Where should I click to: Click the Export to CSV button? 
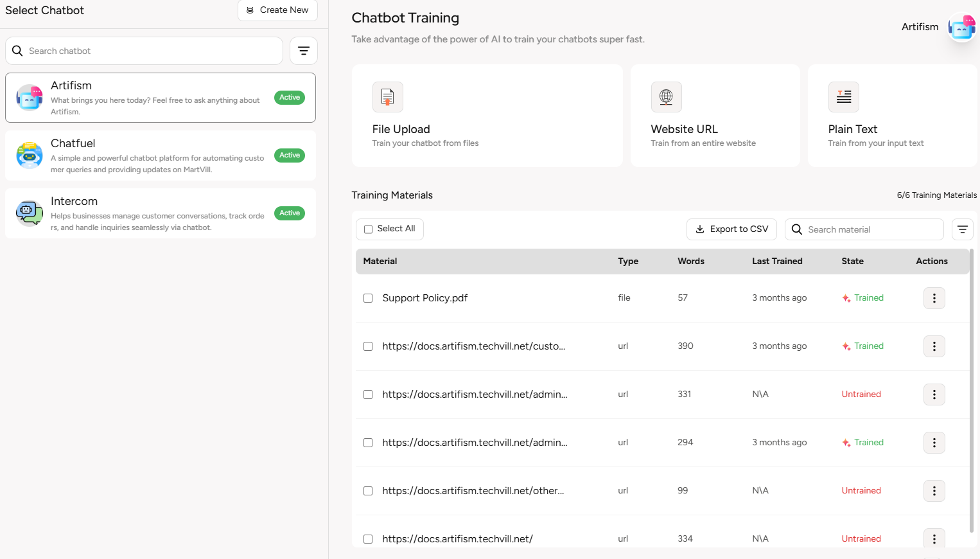coord(731,229)
